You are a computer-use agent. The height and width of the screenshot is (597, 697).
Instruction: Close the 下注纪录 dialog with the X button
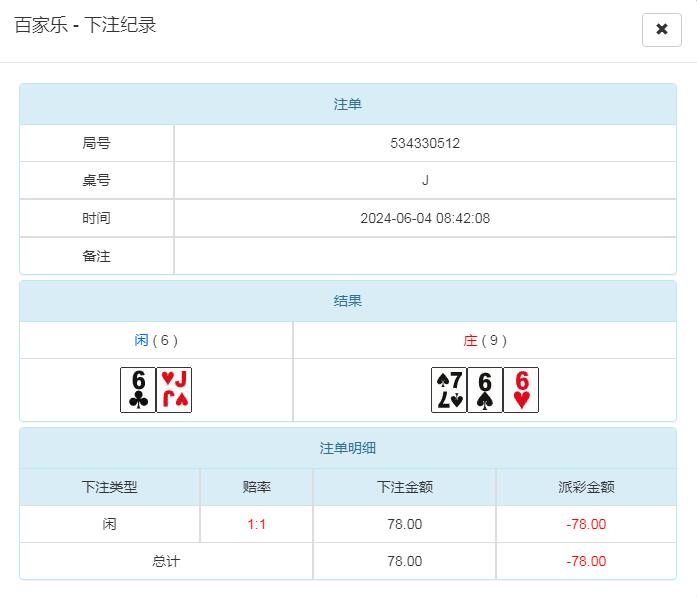661,29
